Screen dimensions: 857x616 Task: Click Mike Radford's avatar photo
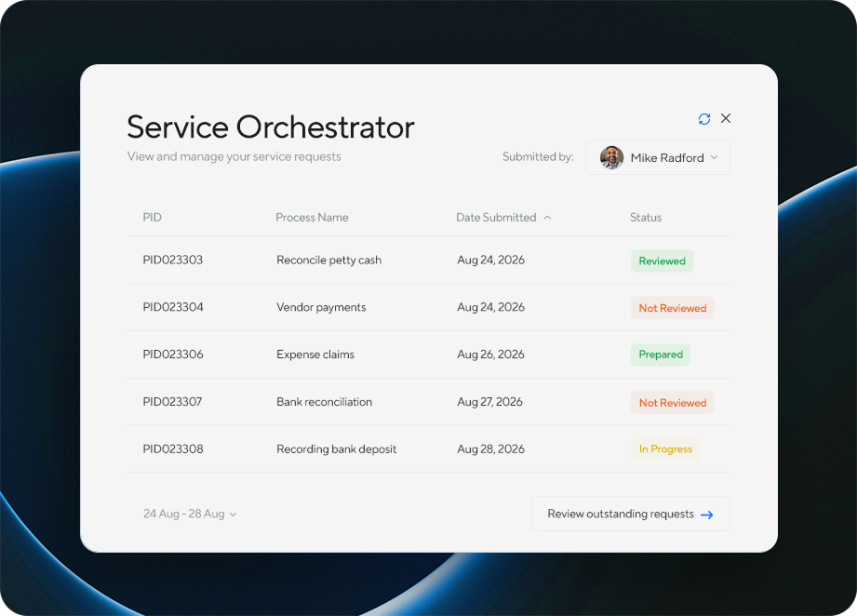click(x=611, y=157)
